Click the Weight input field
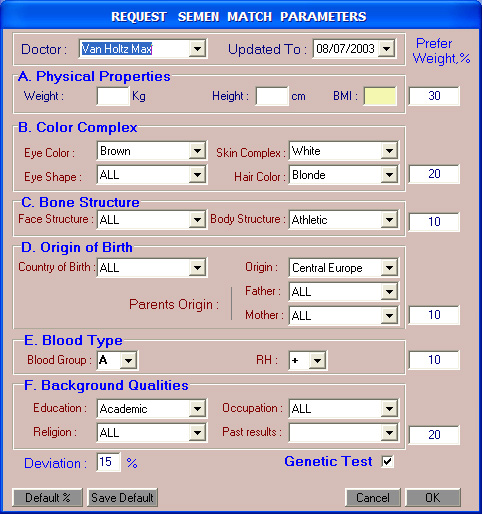 pyautogui.click(x=113, y=96)
